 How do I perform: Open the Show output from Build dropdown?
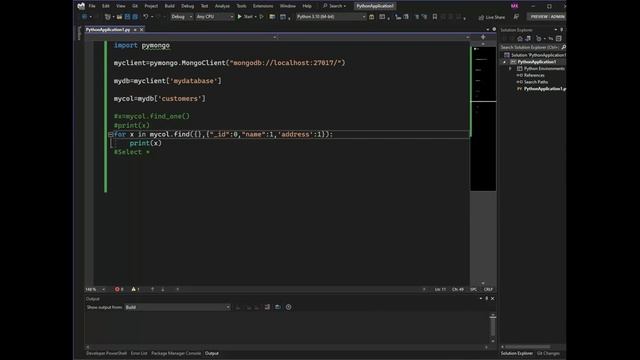click(x=178, y=307)
